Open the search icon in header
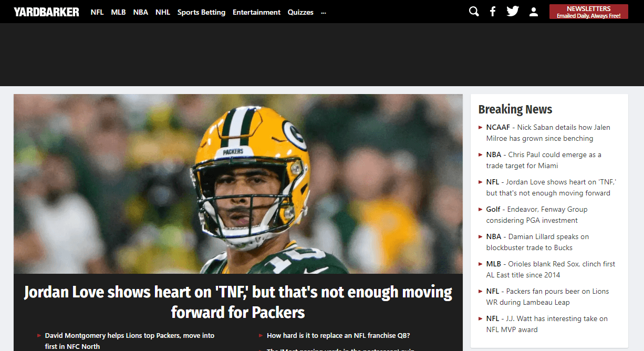The height and width of the screenshot is (351, 644). click(474, 12)
